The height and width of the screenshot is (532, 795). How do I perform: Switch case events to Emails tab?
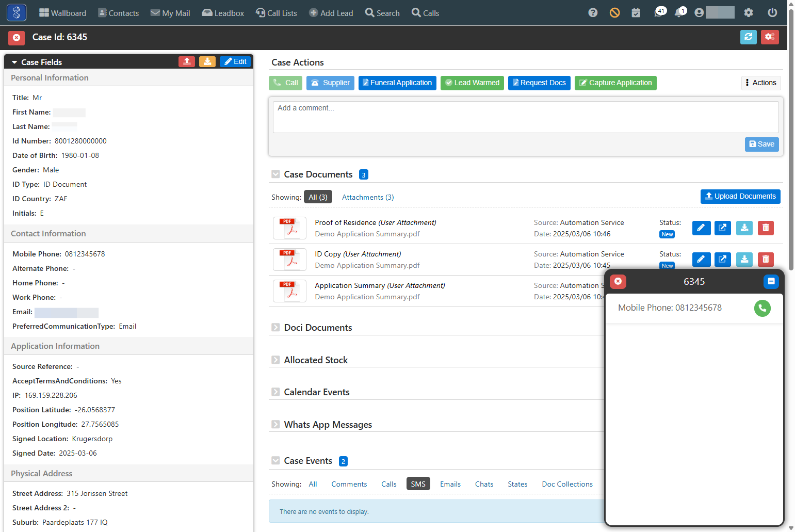coord(450,484)
